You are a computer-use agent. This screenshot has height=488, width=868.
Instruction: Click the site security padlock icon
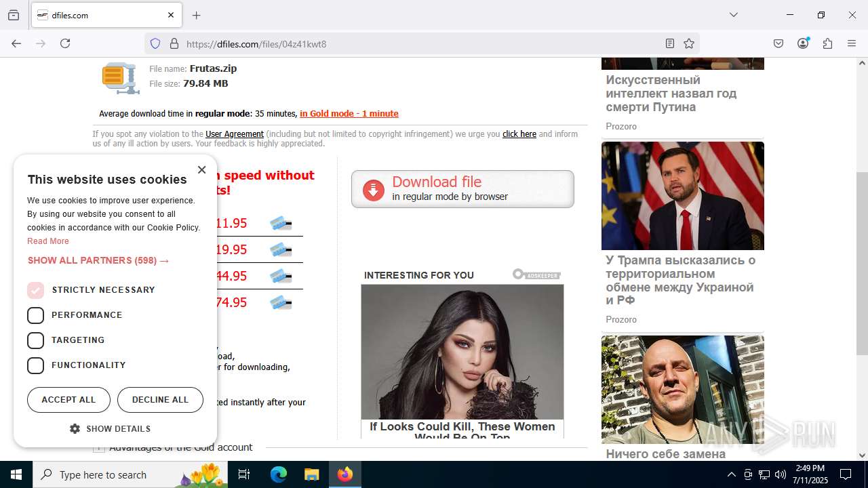174,43
